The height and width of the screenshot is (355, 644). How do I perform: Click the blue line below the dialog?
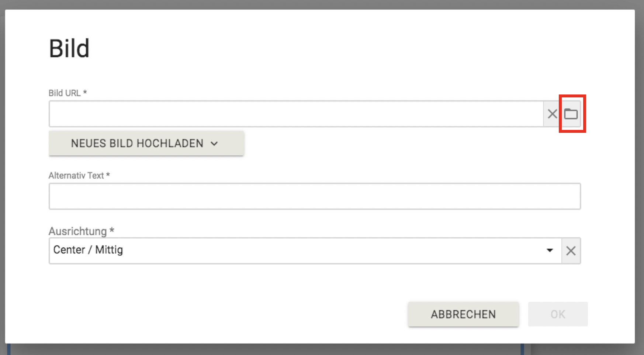click(x=8, y=350)
